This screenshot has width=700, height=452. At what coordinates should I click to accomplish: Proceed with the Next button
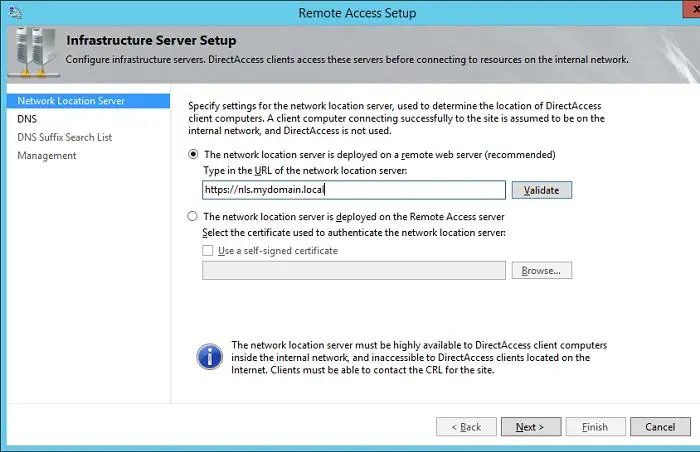point(530,427)
